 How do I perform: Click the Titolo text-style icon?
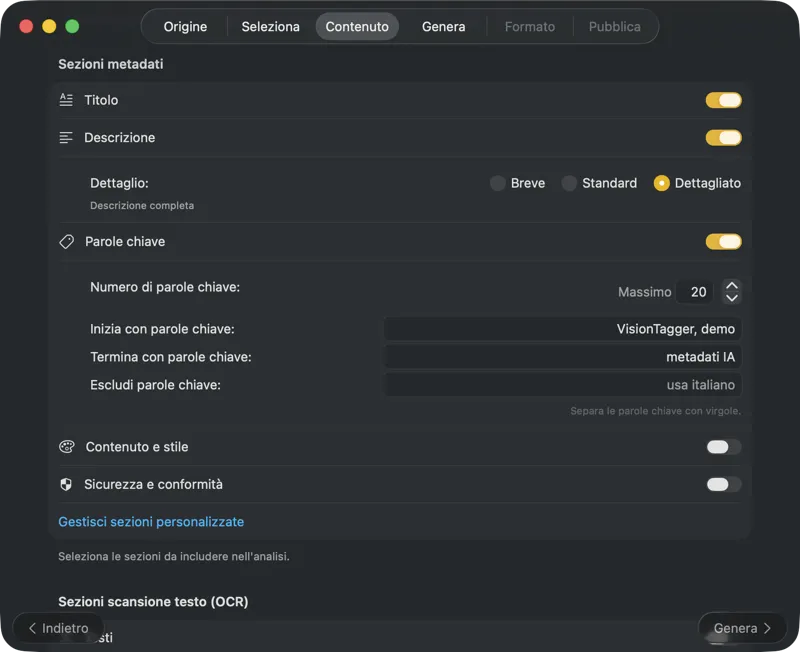[x=66, y=100]
